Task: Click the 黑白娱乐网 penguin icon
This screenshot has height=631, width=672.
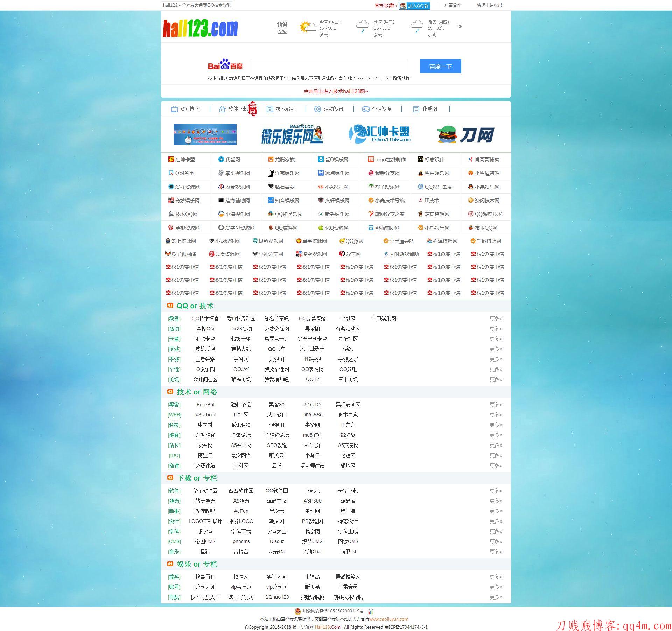Action: 421,173
